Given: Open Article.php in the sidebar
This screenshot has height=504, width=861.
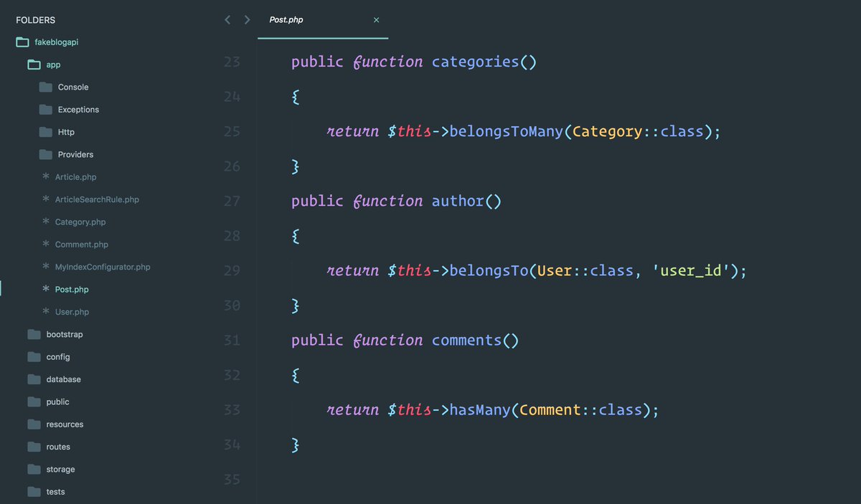Looking at the screenshot, I should [75, 177].
